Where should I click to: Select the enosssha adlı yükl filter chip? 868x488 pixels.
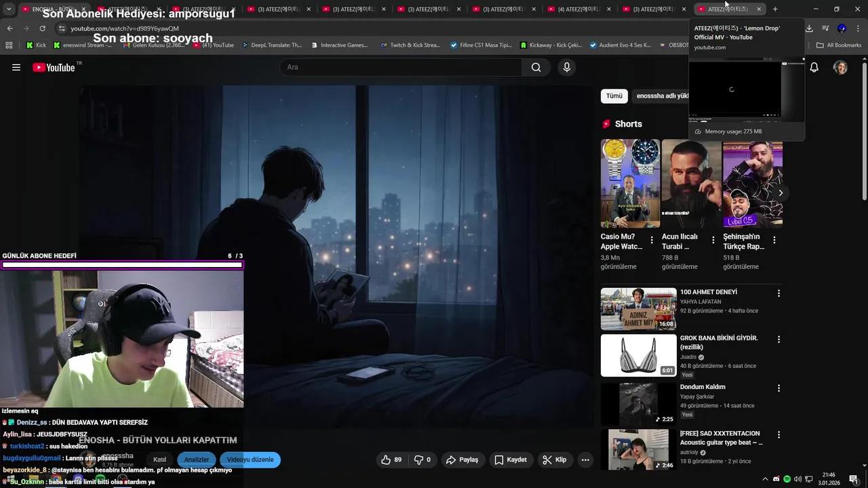(661, 96)
